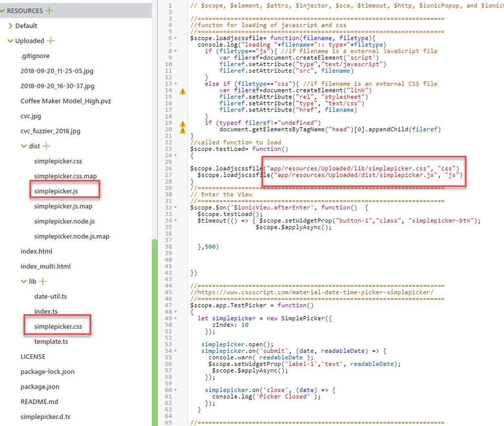This screenshot has height=426, width=504.
Task: Click the warning icon on line 19
Action: [183, 124]
